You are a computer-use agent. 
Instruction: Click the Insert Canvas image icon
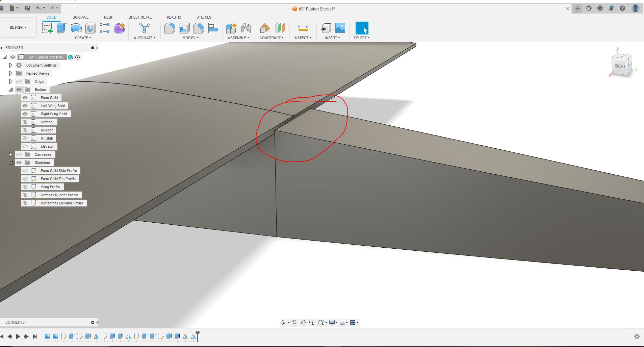point(340,28)
